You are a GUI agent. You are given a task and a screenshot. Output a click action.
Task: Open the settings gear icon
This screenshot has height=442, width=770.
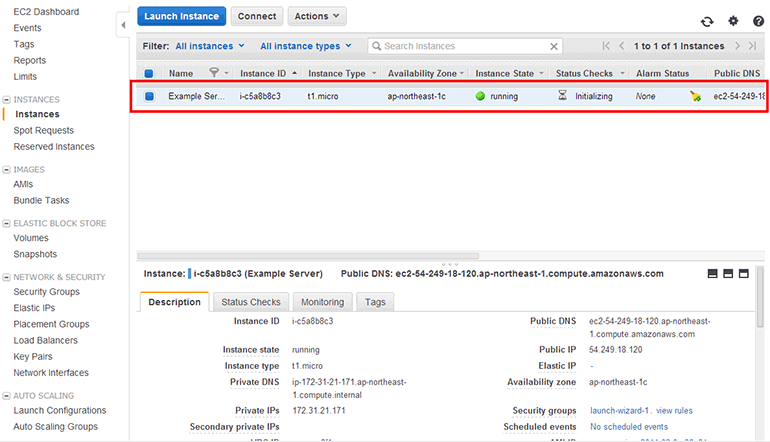point(733,21)
